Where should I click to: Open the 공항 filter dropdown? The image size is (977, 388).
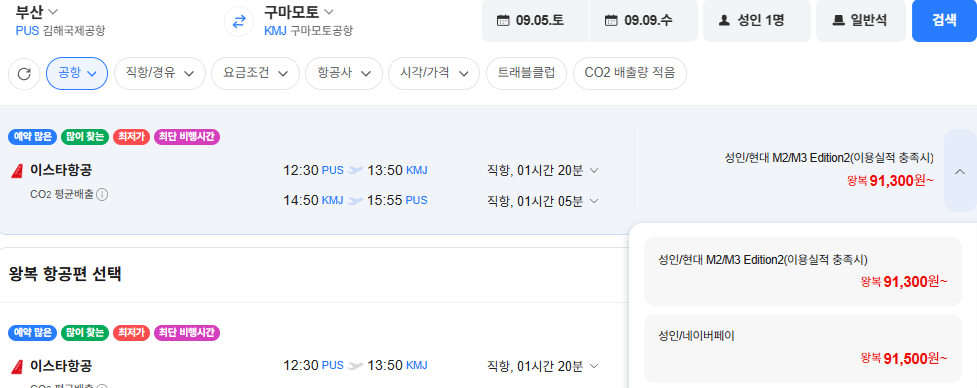77,73
